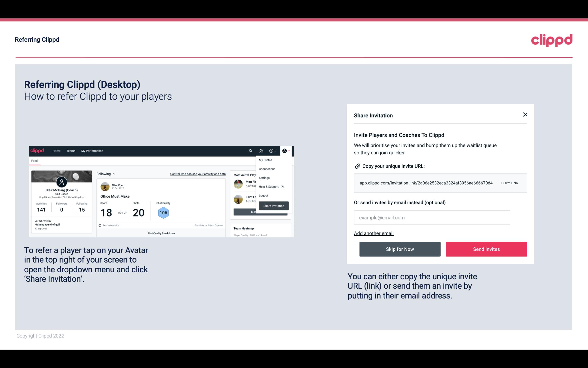Select the Logout menu item
The width and height of the screenshot is (588, 368).
tap(263, 196)
